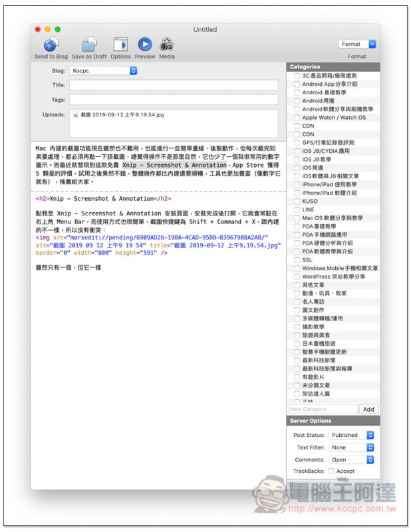
Task: Select the uploaded jpg file icon
Action: (x=75, y=115)
